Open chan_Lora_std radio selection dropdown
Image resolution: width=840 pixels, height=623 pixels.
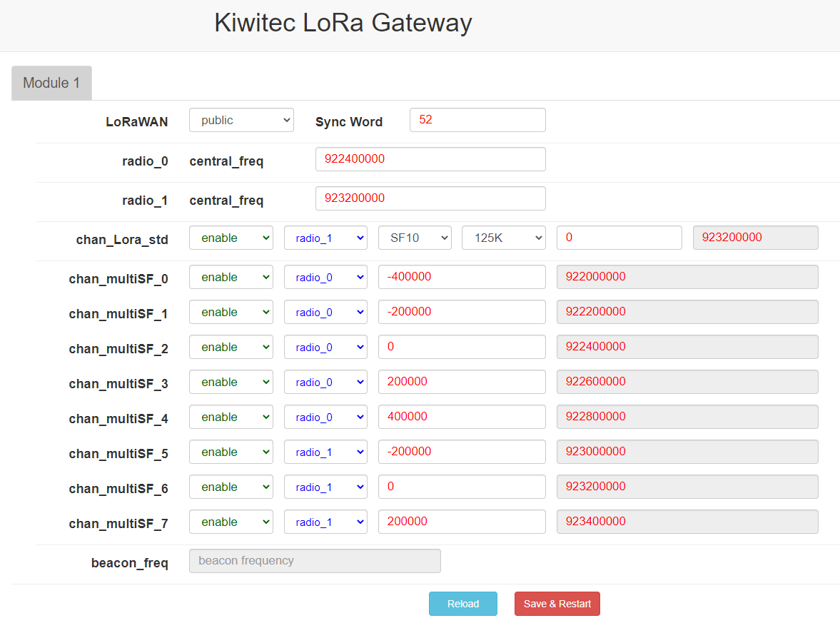coord(325,238)
